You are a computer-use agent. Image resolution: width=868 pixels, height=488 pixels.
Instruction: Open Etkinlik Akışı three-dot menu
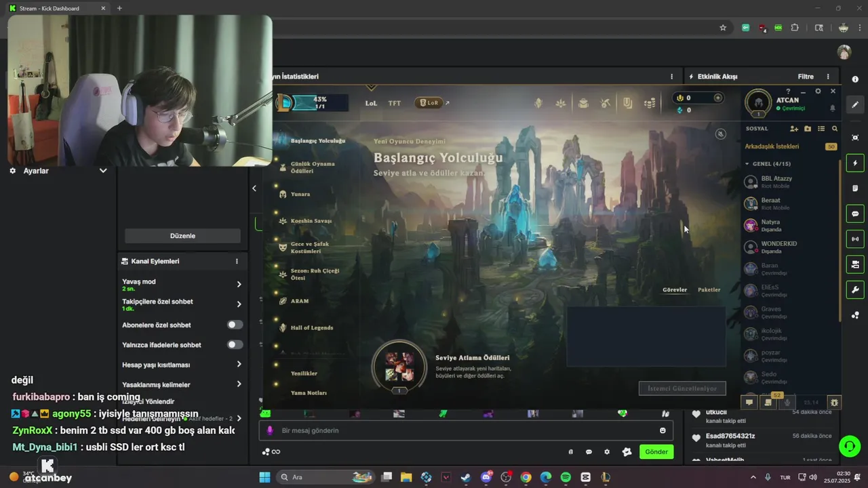point(828,77)
